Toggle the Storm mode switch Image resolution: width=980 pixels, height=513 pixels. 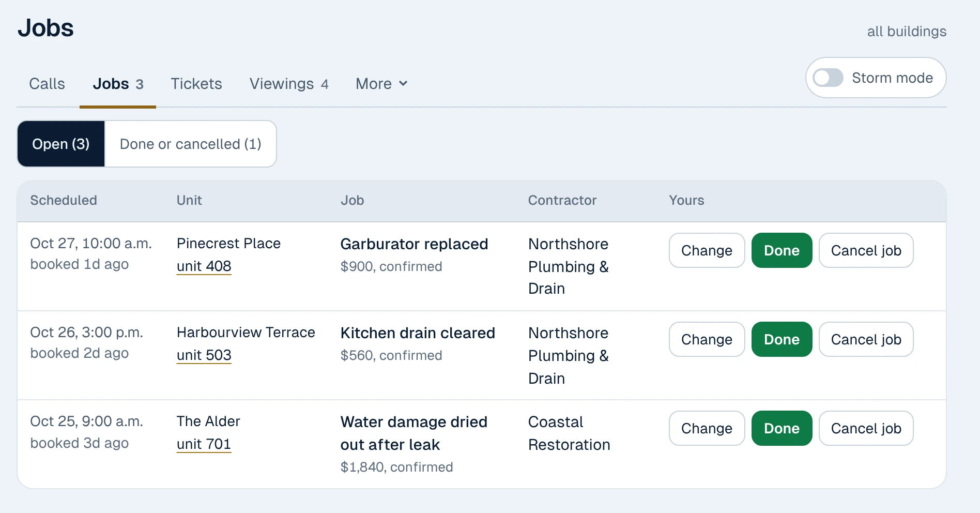tap(828, 78)
